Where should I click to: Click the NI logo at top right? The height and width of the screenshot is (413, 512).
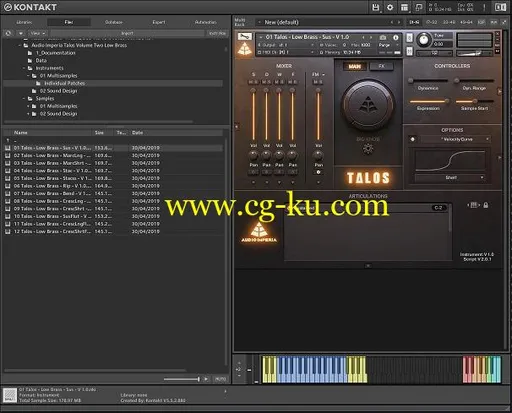pos(500,7)
